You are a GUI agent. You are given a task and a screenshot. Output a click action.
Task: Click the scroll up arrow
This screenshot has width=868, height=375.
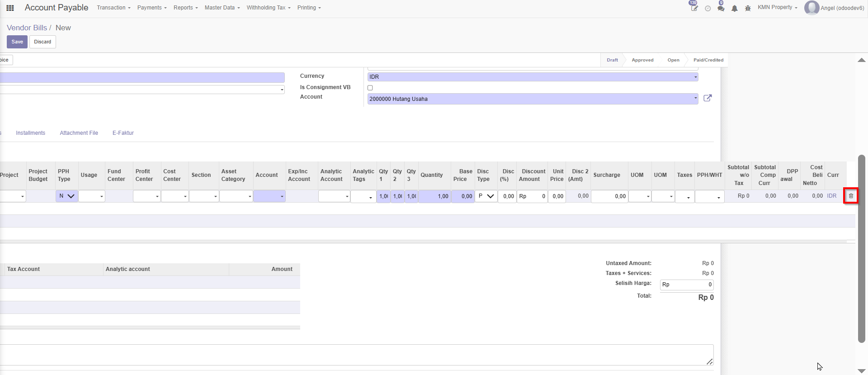click(x=862, y=60)
